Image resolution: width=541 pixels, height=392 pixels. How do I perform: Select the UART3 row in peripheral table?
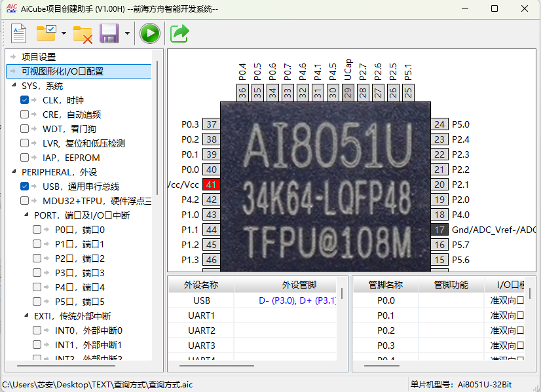click(x=252, y=345)
